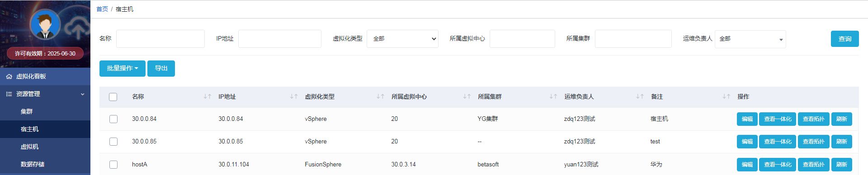Click the home icon beside 虚拟化看板
Image resolution: width=868 pixels, height=175 pixels.
(x=9, y=77)
